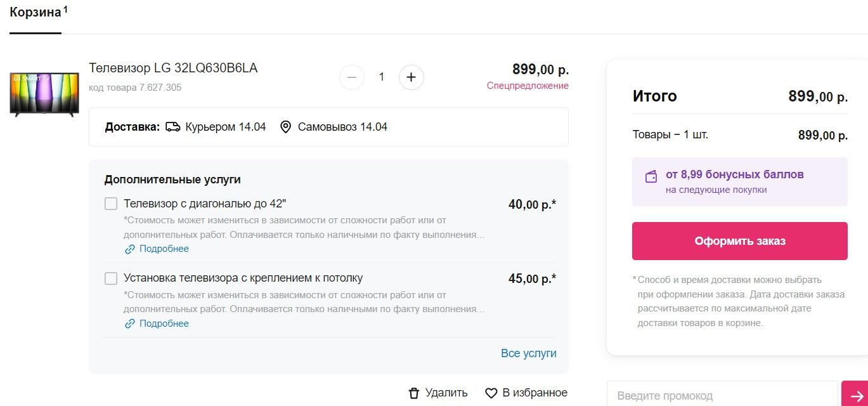Image resolution: width=868 pixels, height=406 pixels.
Task: Click the courier delivery truck icon
Action: point(172,127)
